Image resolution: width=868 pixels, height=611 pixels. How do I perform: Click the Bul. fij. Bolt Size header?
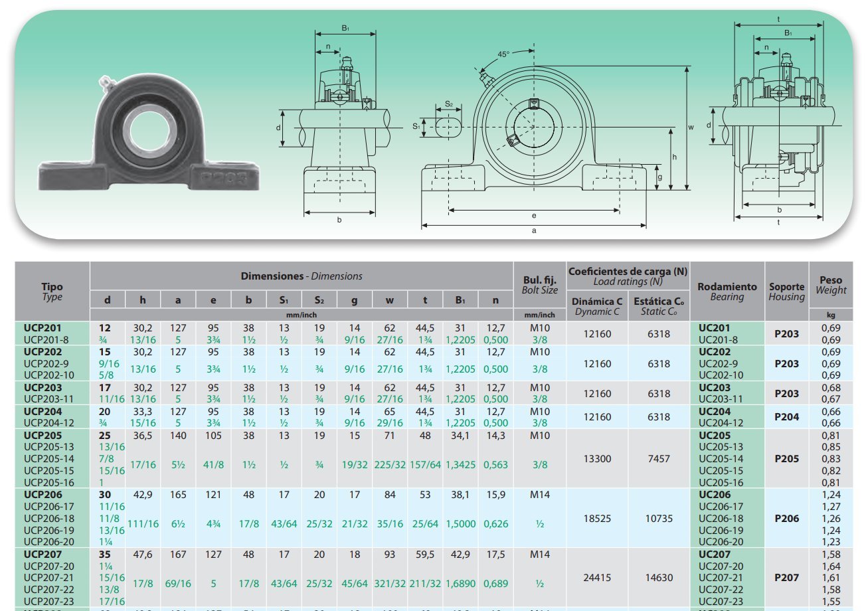pos(539,284)
